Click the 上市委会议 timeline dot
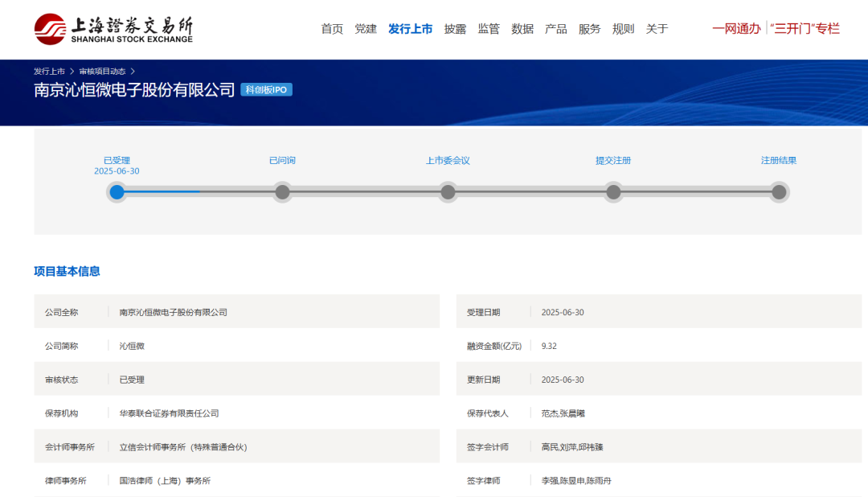 (448, 192)
